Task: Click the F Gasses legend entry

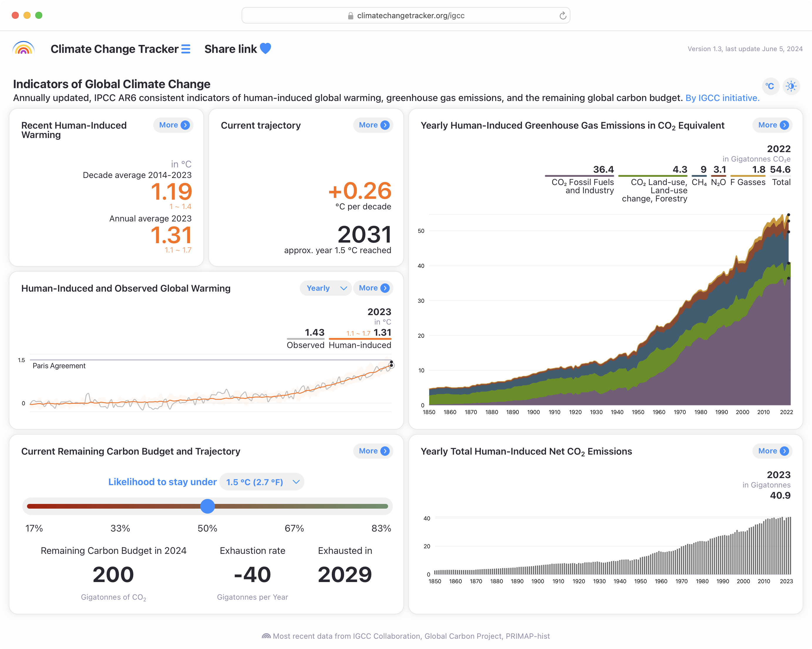Action: tap(748, 176)
